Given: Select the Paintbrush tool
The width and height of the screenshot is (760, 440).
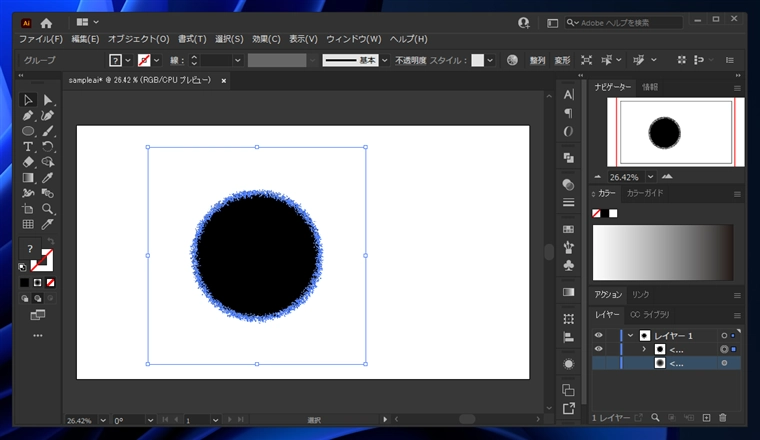Looking at the screenshot, I should pos(48,131).
